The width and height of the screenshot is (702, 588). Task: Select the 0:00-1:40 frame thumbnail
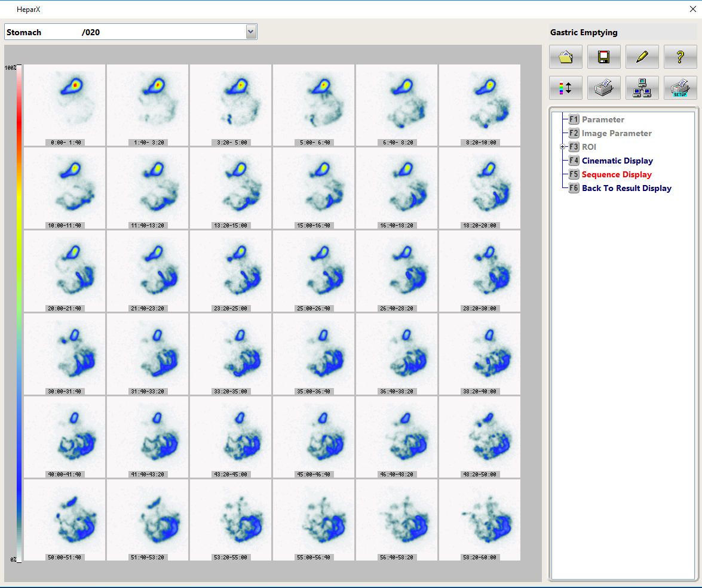(65, 101)
